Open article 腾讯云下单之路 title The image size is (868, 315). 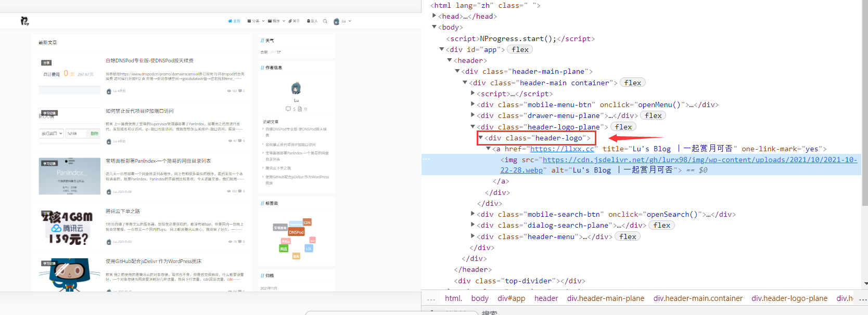click(123, 212)
